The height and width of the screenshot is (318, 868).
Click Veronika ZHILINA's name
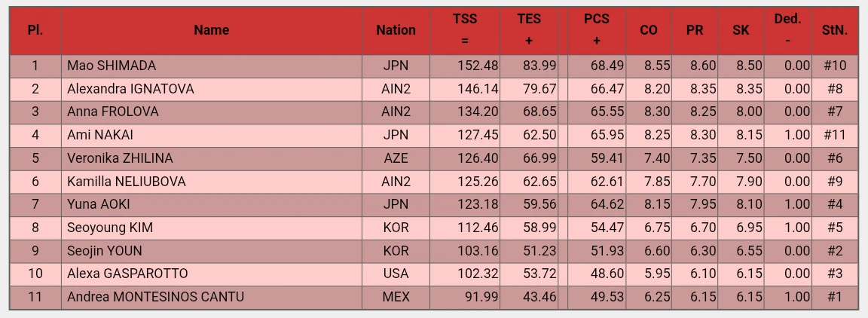click(x=120, y=158)
